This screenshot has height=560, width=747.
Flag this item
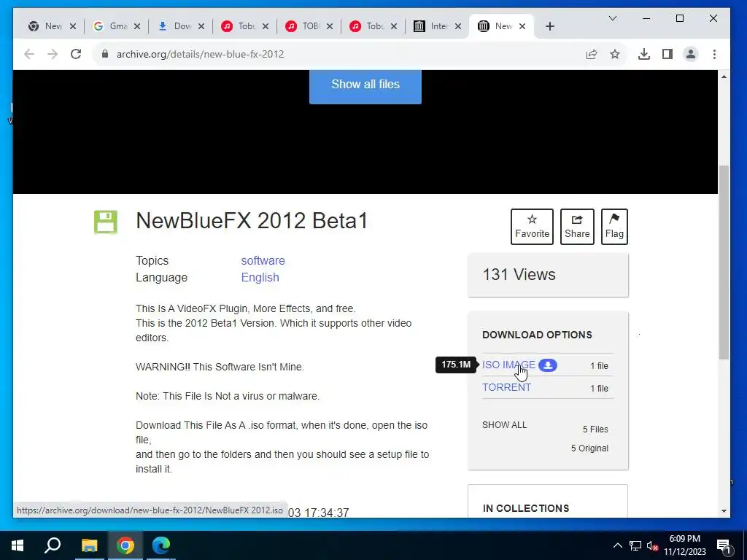[x=614, y=227]
